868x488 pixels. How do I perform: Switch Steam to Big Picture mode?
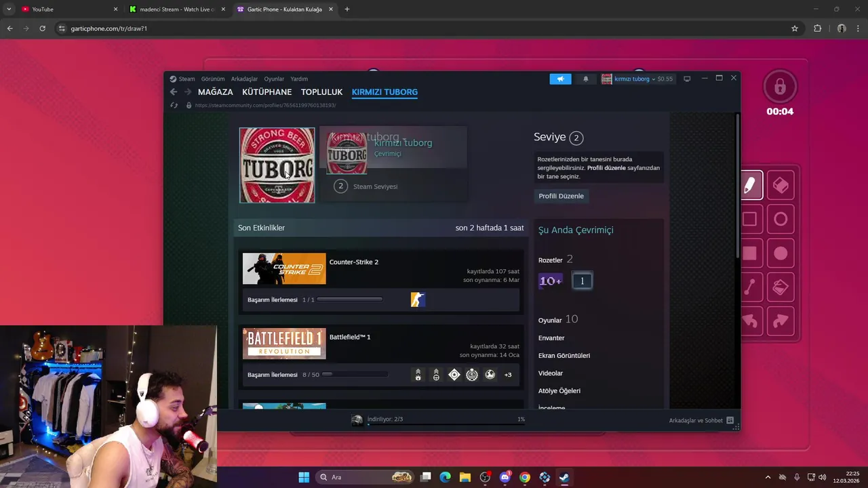(x=687, y=79)
